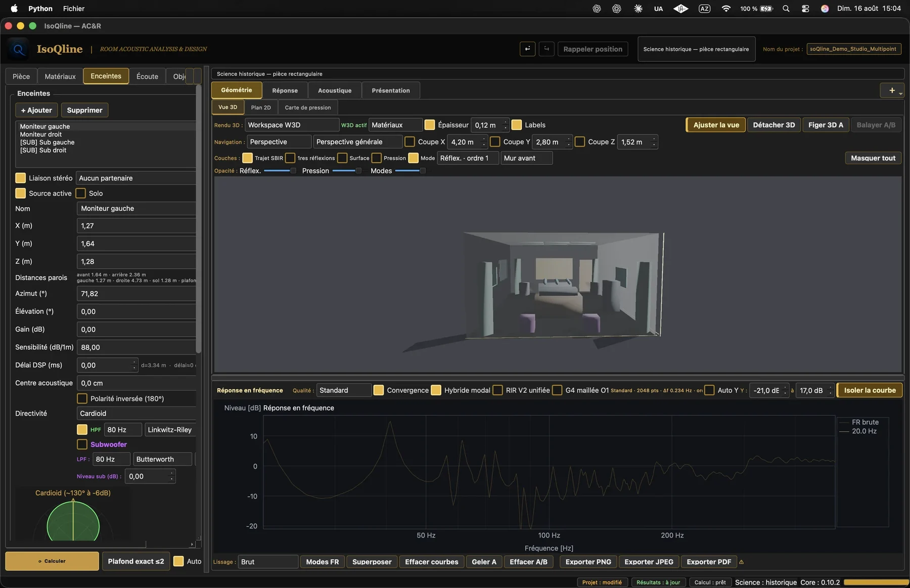Click the Wi-Fi icon in the menu bar
Viewport: 910px width, 588px height.
coord(726,9)
